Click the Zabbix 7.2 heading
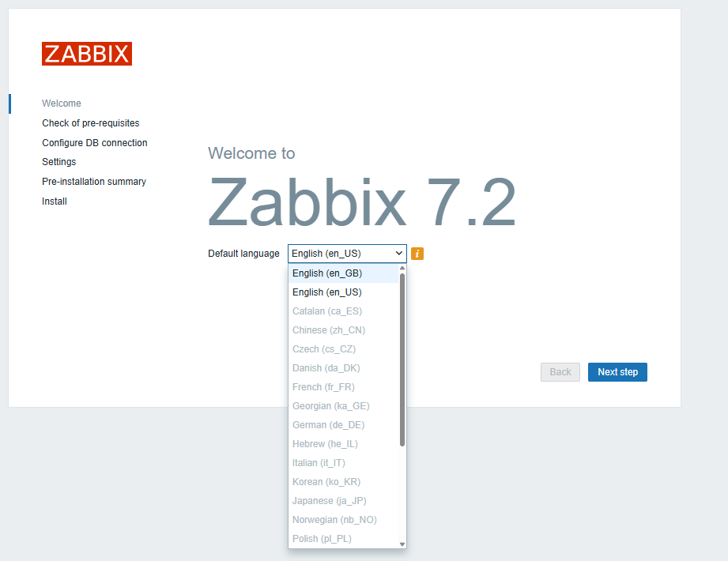728x561 pixels. [362, 202]
